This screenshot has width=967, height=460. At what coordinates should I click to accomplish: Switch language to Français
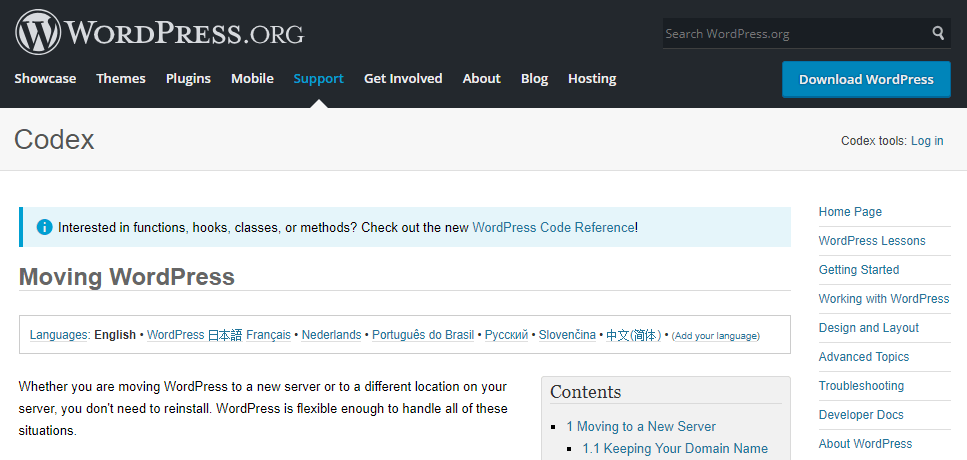coord(268,335)
